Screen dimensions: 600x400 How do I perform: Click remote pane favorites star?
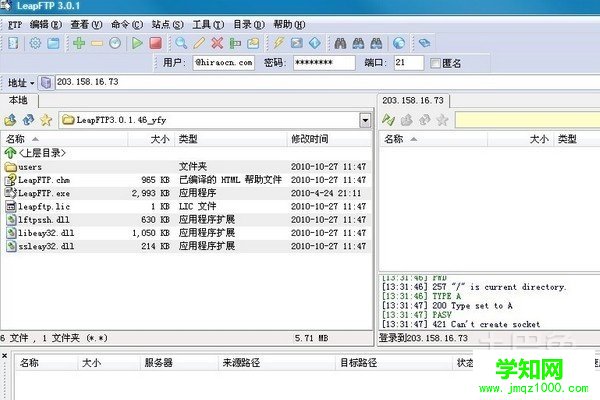coord(442,120)
